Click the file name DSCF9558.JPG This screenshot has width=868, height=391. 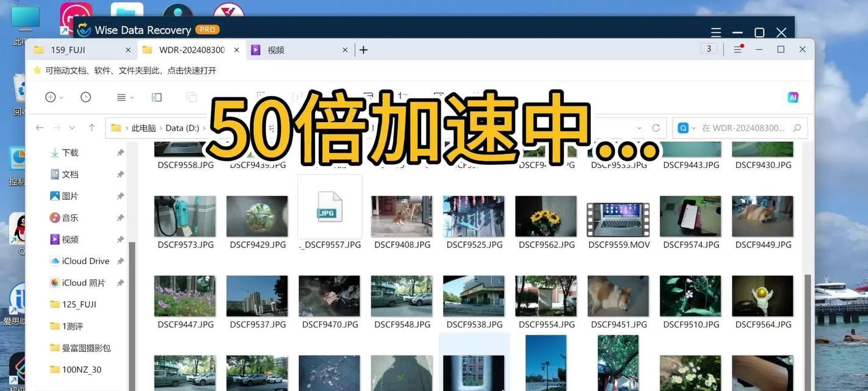pos(186,165)
